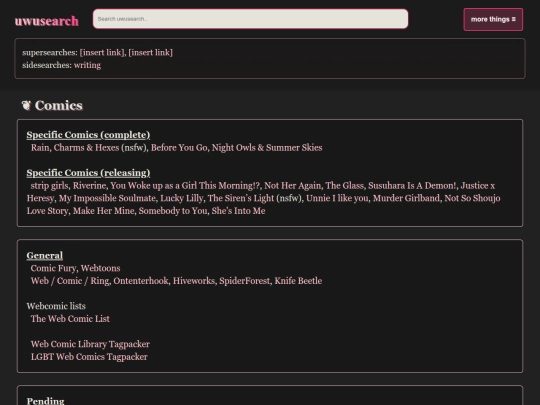
Task: Click the Comics section title text
Action: pos(59,105)
